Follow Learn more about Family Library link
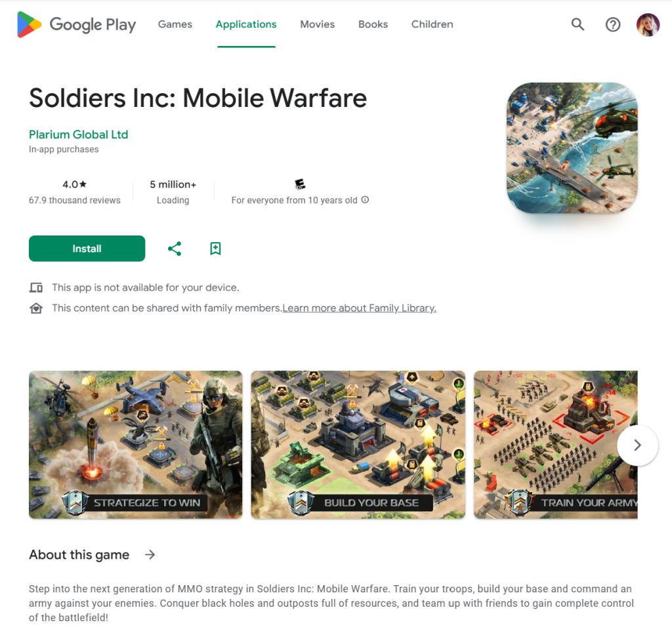This screenshot has width=672, height=635. click(359, 308)
